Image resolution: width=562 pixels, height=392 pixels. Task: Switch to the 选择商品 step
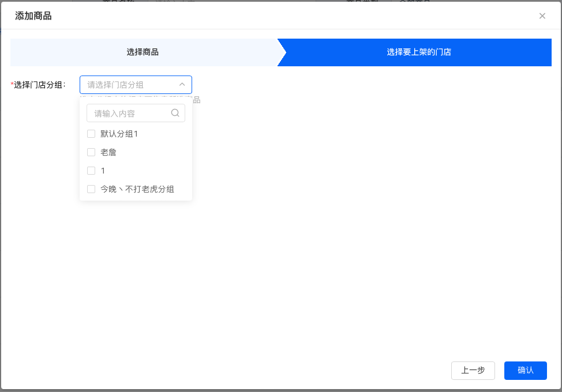pyautogui.click(x=143, y=52)
